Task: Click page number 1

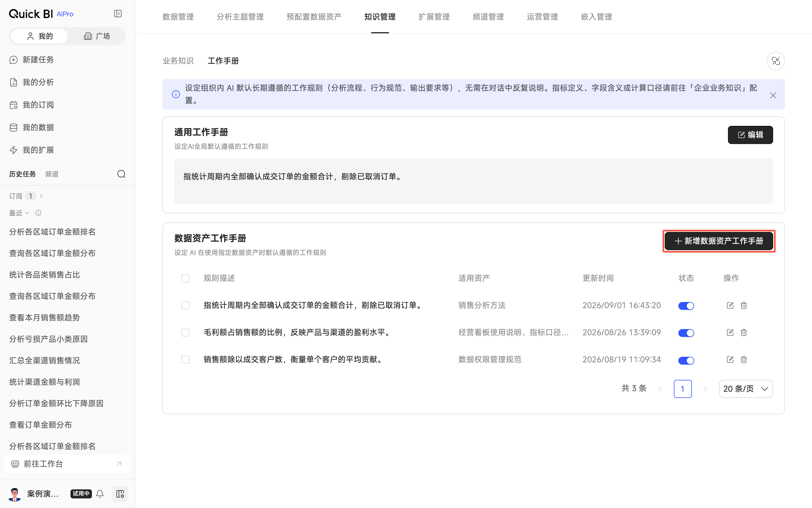Action: tap(683, 389)
